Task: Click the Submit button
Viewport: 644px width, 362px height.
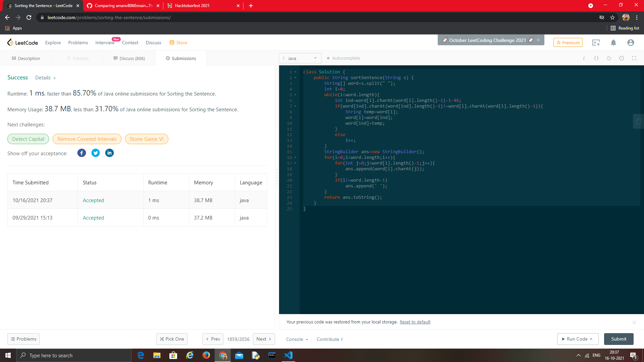Action: click(x=619, y=339)
